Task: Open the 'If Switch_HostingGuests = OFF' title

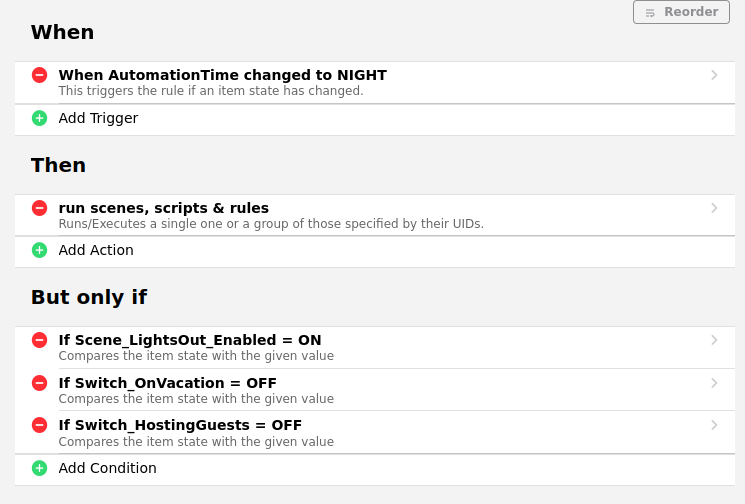Action: point(180,425)
